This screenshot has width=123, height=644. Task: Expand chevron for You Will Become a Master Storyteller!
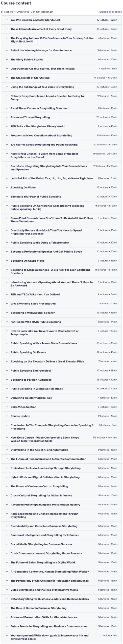point(7,20)
